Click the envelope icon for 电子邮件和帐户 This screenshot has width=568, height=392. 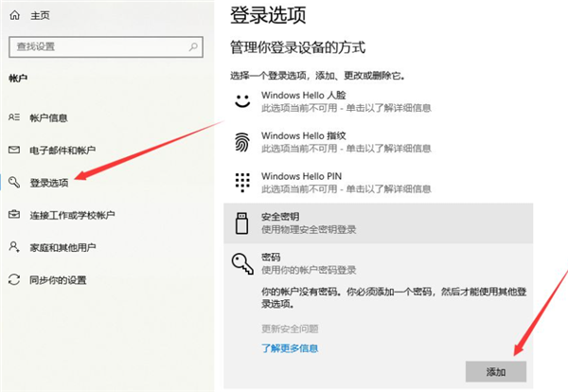(13, 150)
